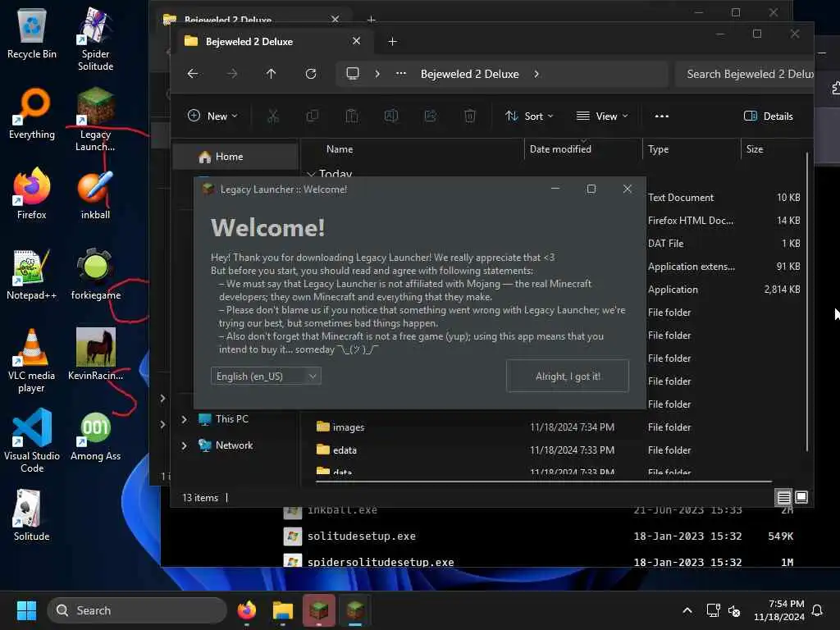The height and width of the screenshot is (630, 840).
Task: Show hidden system tray icons
Action: pyautogui.click(x=687, y=610)
